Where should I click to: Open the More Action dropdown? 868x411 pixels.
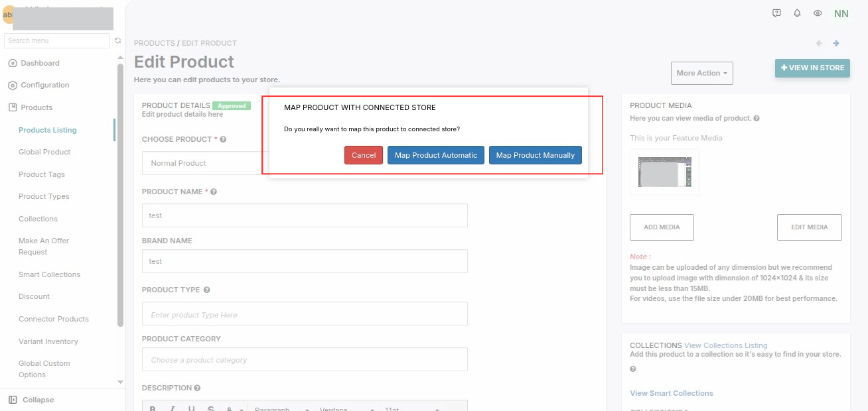point(702,73)
